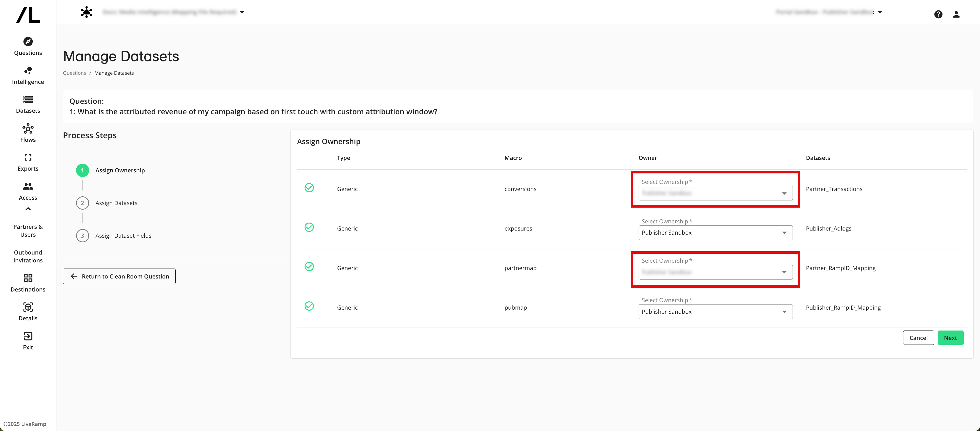Navigate to Datasets via sidebar icon

(27, 104)
